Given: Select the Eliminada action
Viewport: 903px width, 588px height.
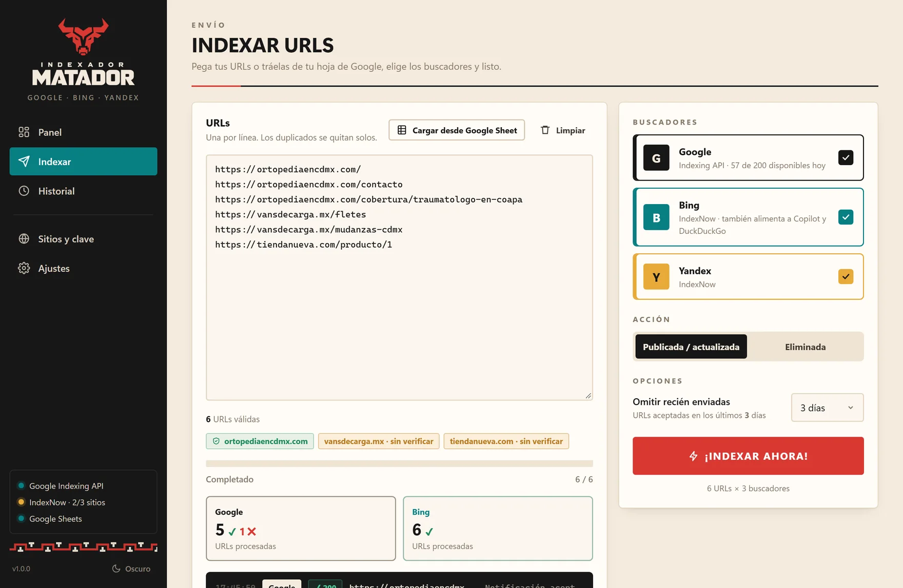Looking at the screenshot, I should (805, 347).
